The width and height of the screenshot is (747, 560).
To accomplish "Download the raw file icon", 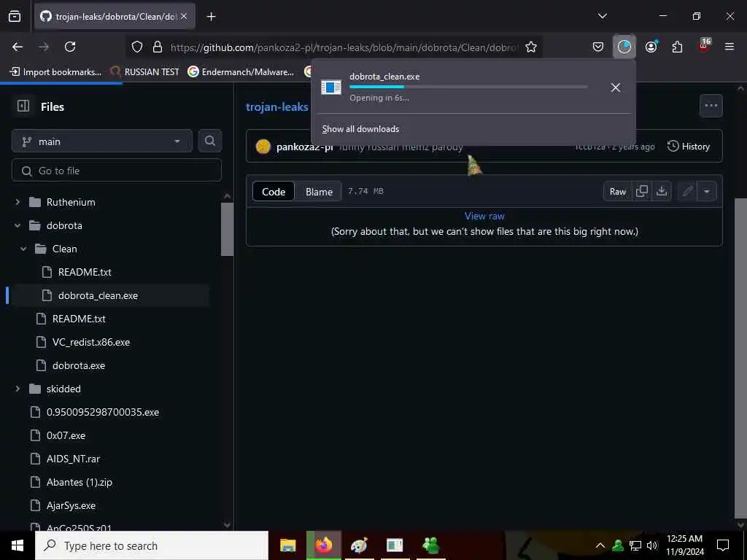I will (x=661, y=192).
